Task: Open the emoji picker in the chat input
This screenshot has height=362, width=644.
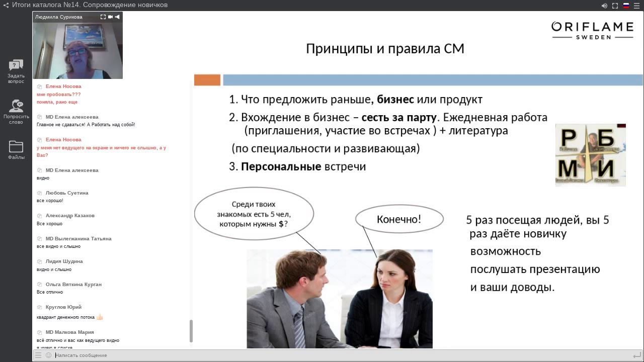Action: pos(48,355)
